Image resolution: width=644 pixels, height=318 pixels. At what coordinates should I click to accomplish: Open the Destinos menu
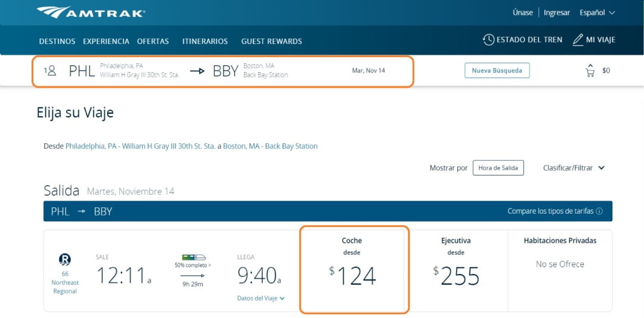click(57, 42)
